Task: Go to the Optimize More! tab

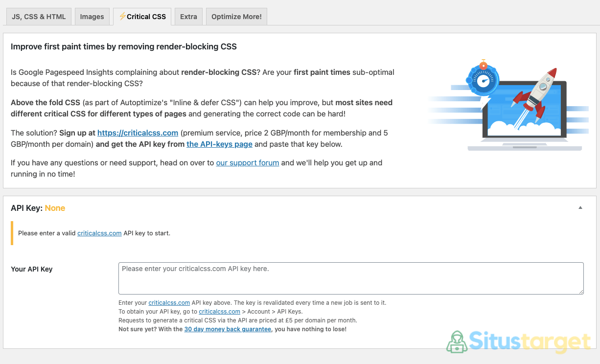Action: [x=236, y=17]
